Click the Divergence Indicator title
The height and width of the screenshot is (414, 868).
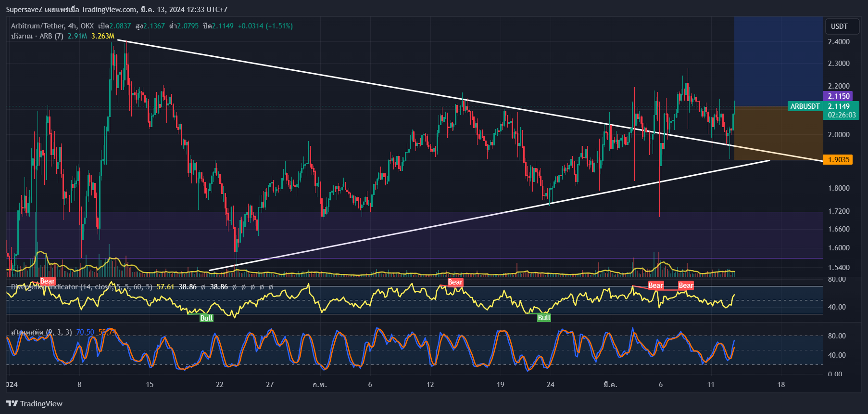tap(82, 287)
